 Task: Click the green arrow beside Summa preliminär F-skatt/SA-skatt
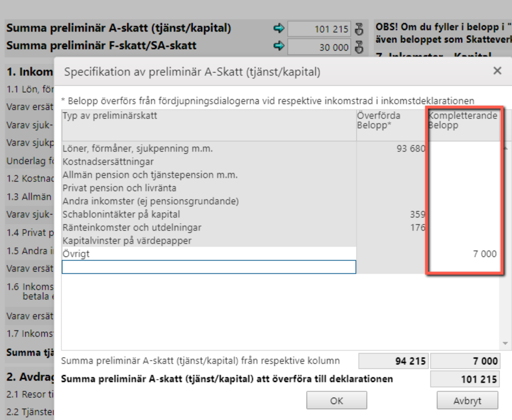279,46
